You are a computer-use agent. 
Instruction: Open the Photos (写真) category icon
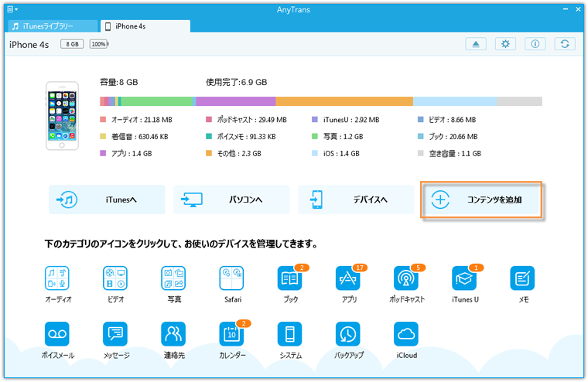point(173,278)
